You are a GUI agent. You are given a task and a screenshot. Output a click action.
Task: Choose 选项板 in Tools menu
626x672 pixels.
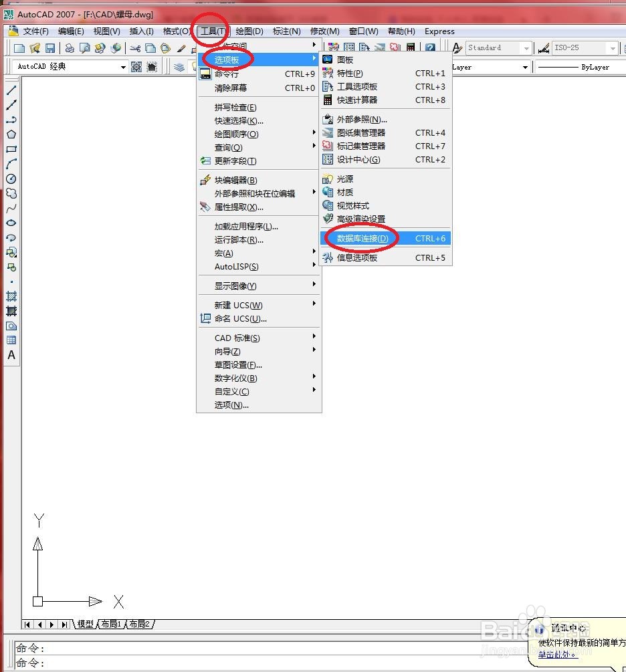click(259, 60)
